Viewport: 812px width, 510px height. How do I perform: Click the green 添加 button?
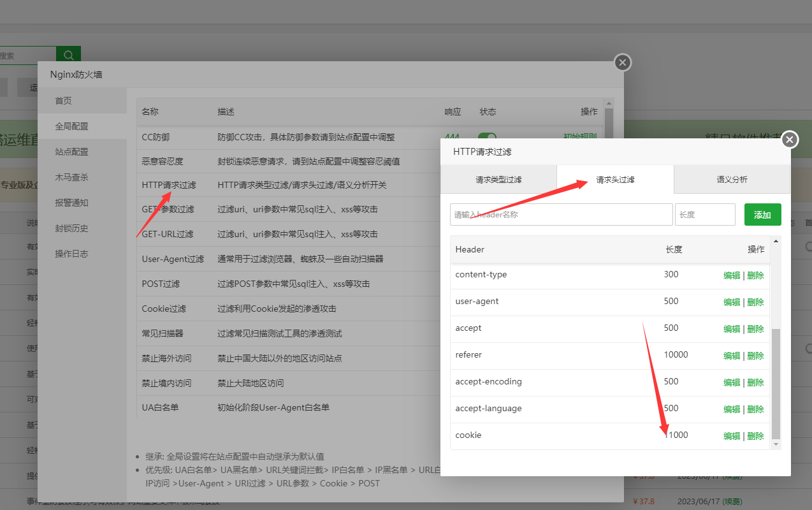click(x=762, y=215)
